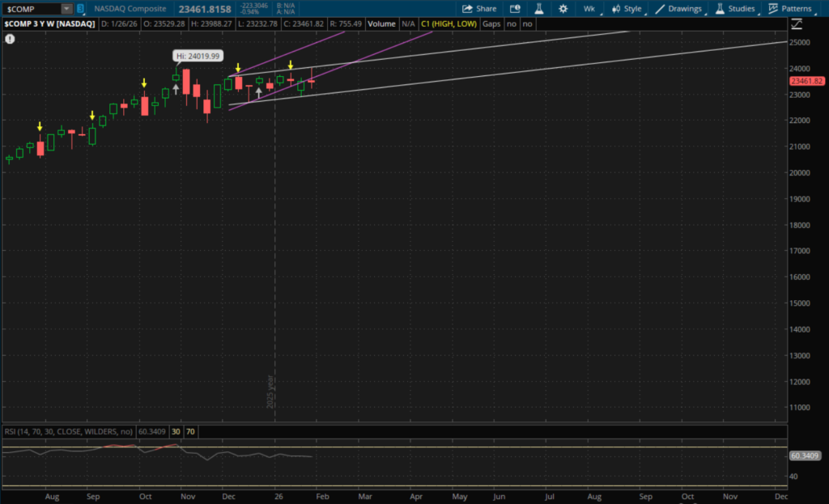Click the $COMP symbol input field
Image resolution: width=829 pixels, height=504 pixels.
[31, 9]
